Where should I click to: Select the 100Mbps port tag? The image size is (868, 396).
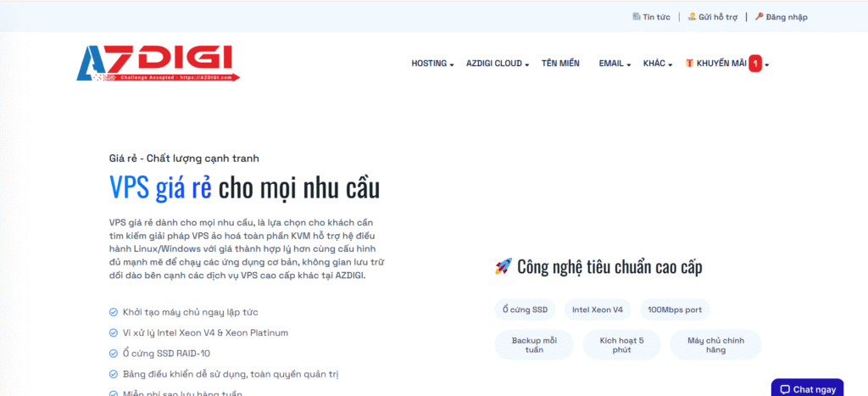(x=675, y=310)
